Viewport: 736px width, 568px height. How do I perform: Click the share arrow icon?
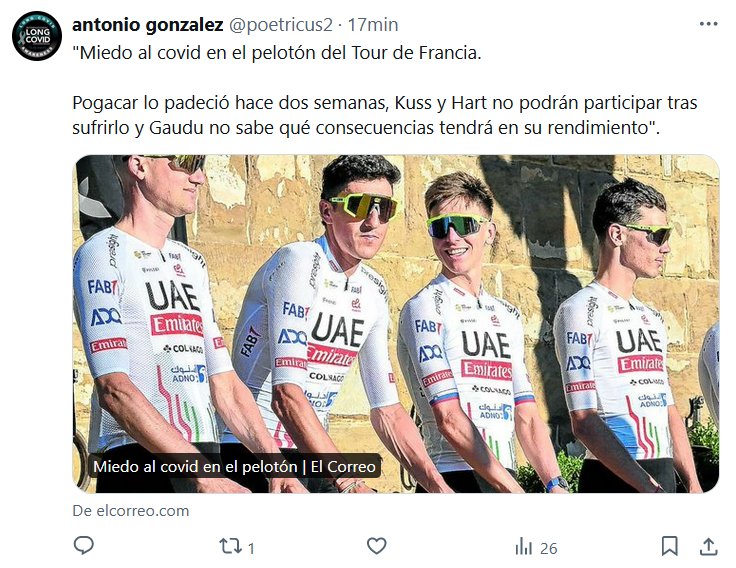pyautogui.click(x=708, y=546)
